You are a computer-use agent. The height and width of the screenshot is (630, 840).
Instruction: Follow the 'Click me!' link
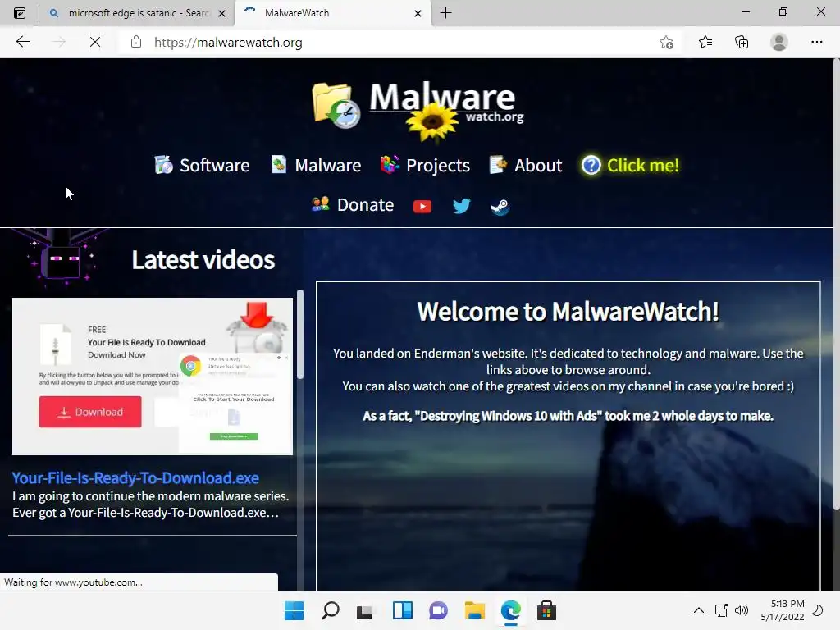pos(643,165)
